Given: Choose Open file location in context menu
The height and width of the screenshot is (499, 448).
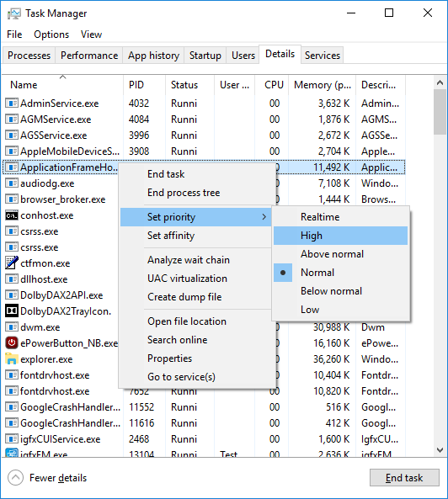Looking at the screenshot, I should (x=187, y=321).
